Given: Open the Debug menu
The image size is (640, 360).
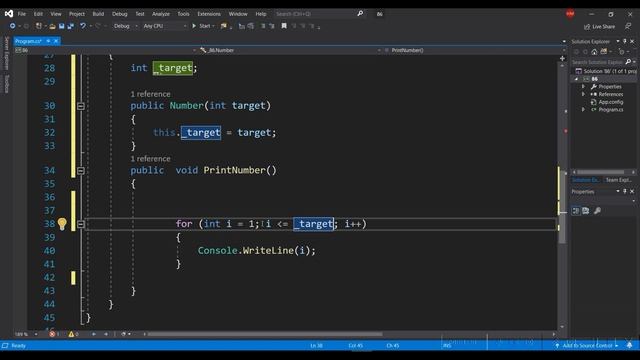Looking at the screenshot, I should 120,14.
